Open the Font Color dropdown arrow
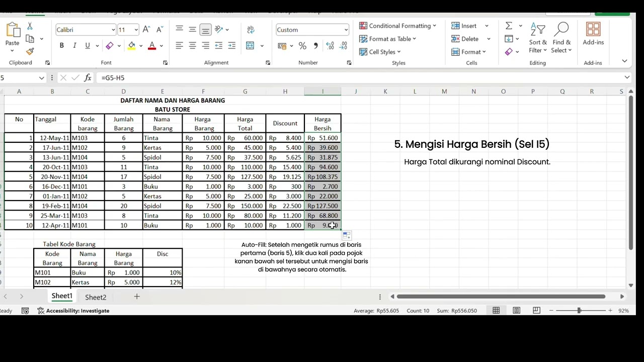 161,46
